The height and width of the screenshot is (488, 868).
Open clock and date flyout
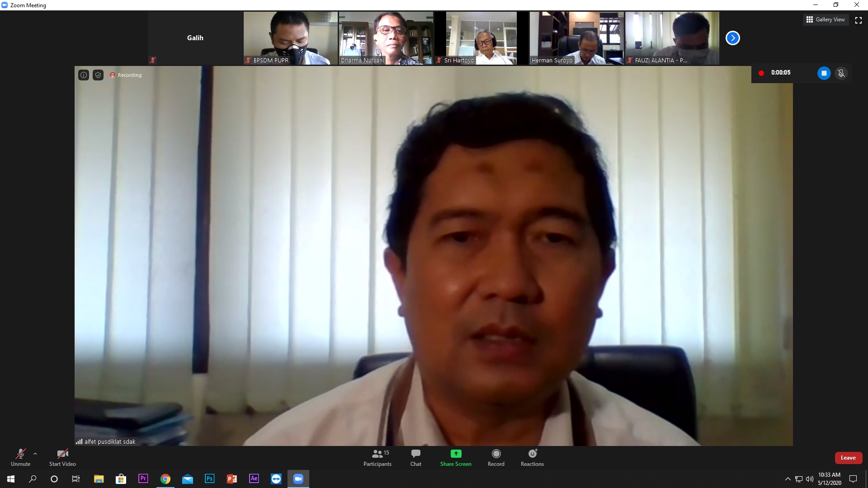(x=829, y=479)
